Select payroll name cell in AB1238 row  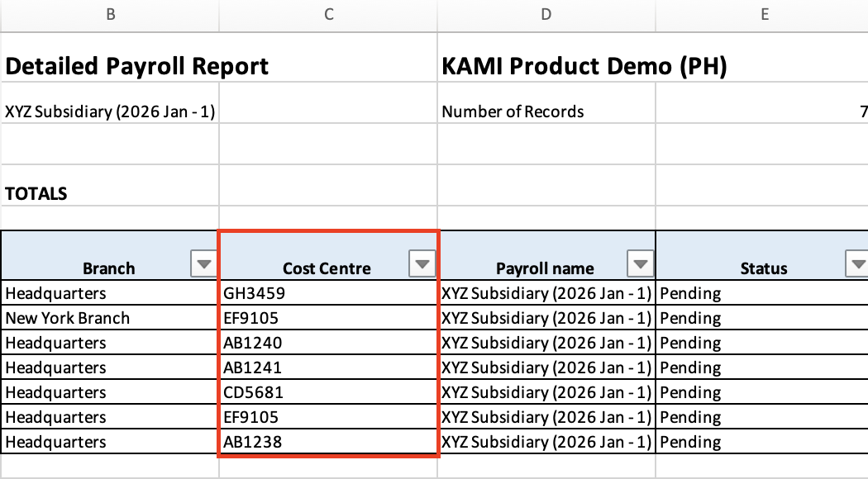[x=546, y=441]
